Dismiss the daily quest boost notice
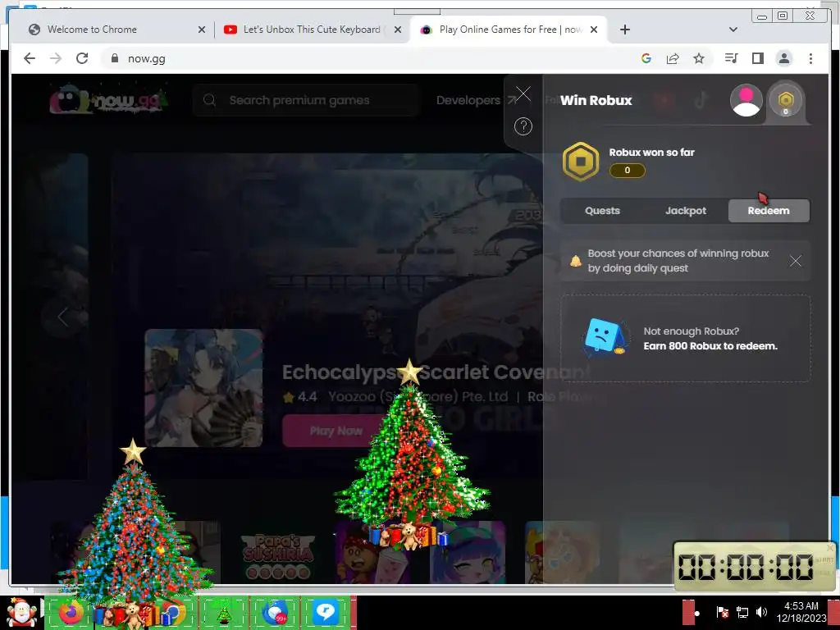 click(796, 261)
